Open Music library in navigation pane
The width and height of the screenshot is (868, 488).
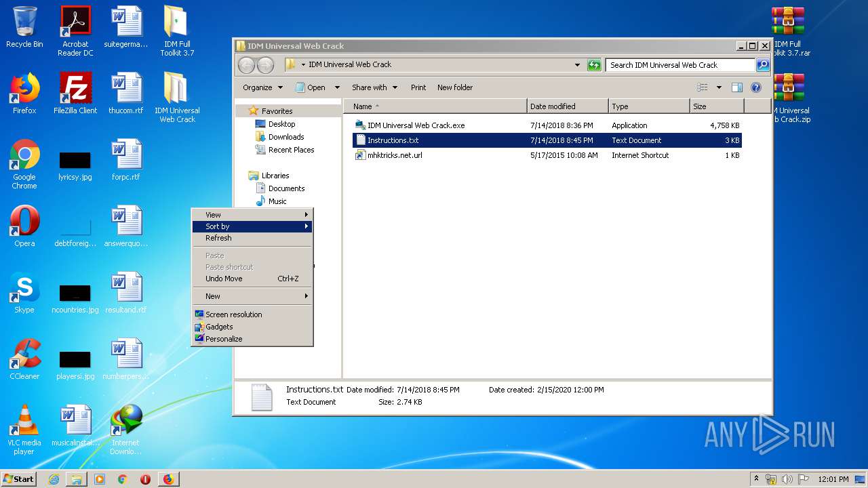click(271, 201)
